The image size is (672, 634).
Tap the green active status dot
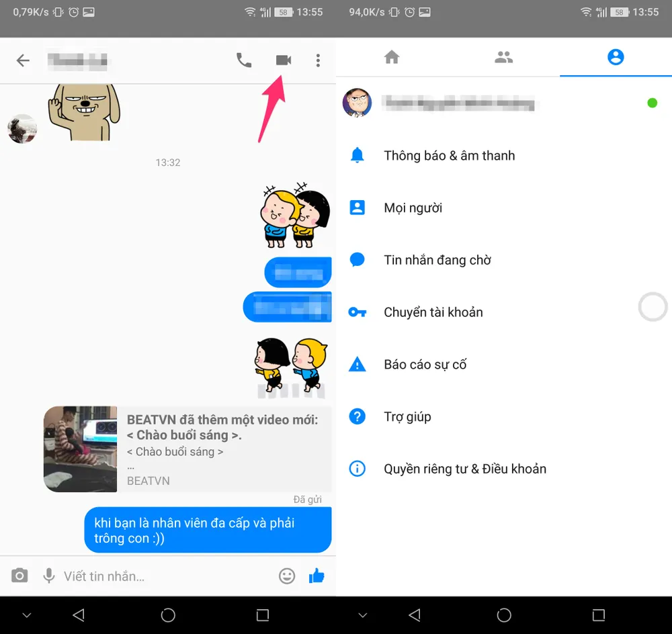point(652,103)
